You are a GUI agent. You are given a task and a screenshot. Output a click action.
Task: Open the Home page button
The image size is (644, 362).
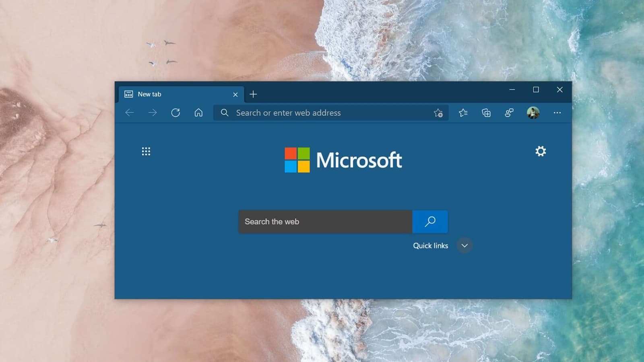tap(198, 113)
